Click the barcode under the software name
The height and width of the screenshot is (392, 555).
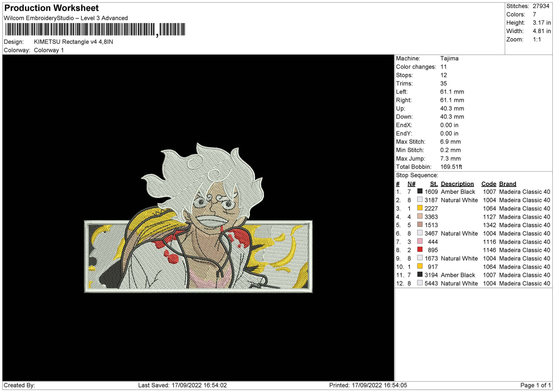(x=95, y=30)
